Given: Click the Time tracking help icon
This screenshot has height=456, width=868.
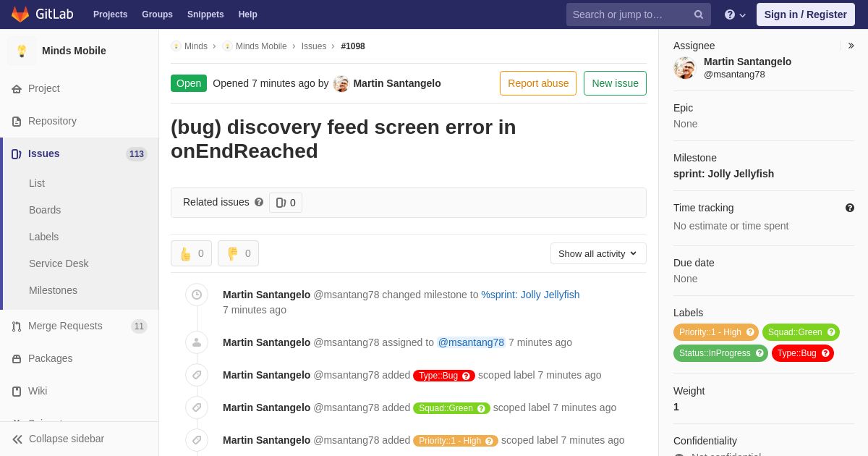Looking at the screenshot, I should pos(850,208).
